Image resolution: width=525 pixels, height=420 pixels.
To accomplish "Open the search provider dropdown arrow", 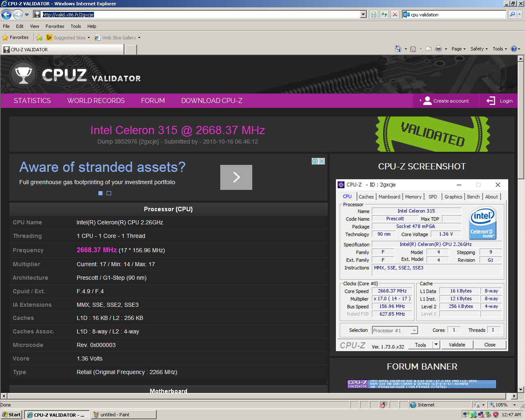I will [519, 14].
